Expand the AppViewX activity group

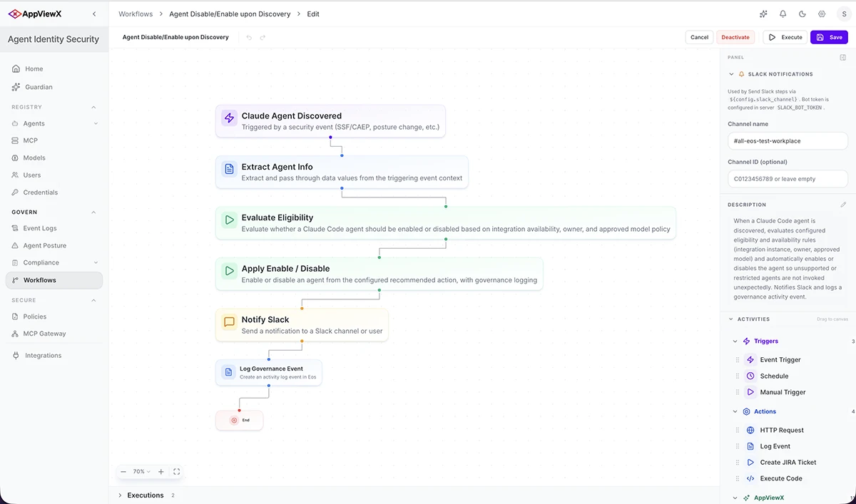pos(735,498)
